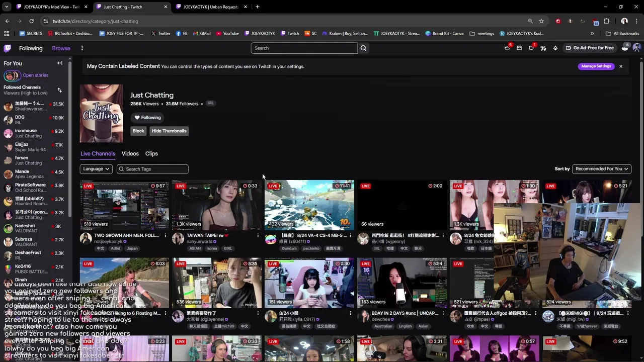Go to the Following page
This screenshot has height=362, width=644.
coord(31,48)
